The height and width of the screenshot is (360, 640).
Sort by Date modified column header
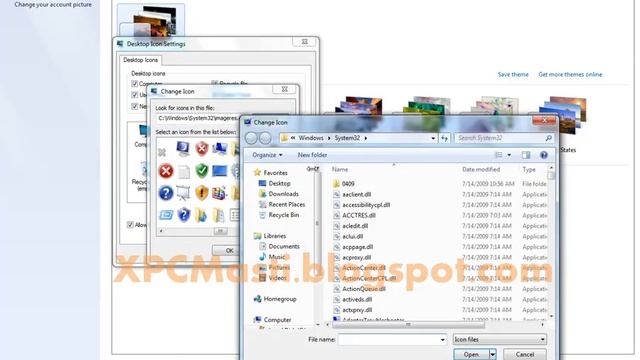coord(481,169)
